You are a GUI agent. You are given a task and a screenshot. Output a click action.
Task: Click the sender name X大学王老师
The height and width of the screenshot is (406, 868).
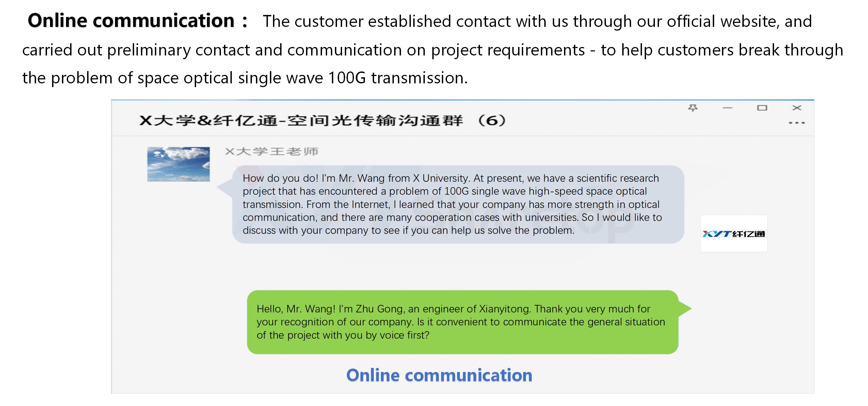point(272,151)
